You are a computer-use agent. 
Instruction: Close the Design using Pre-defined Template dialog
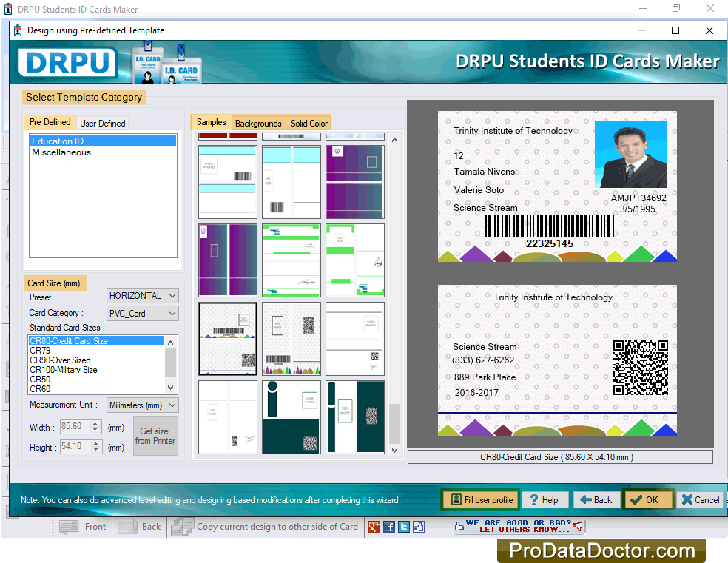click(x=710, y=30)
